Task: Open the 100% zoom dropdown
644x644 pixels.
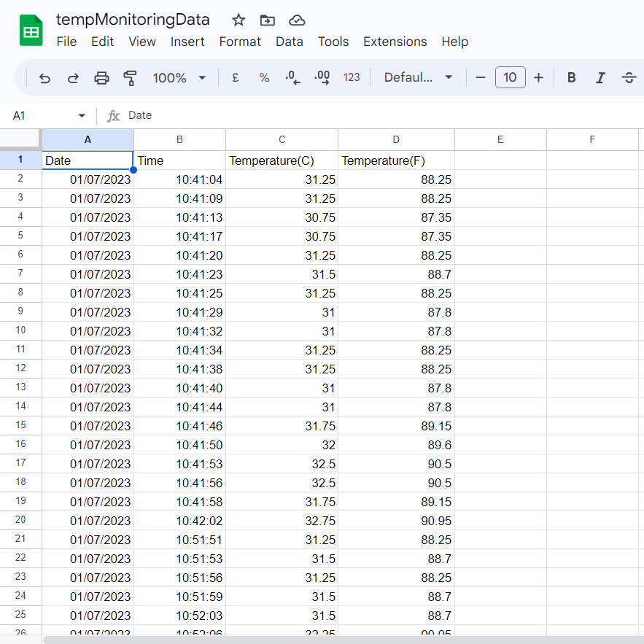Action: 179,77
